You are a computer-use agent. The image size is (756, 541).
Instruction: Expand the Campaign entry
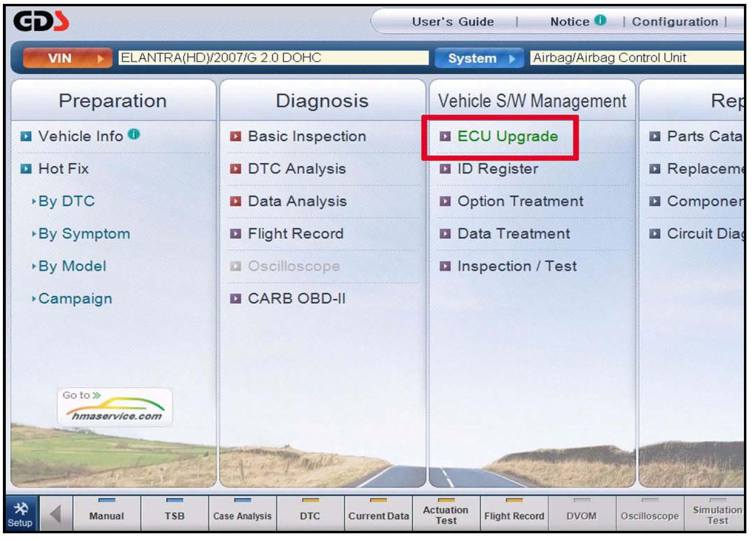(75, 299)
